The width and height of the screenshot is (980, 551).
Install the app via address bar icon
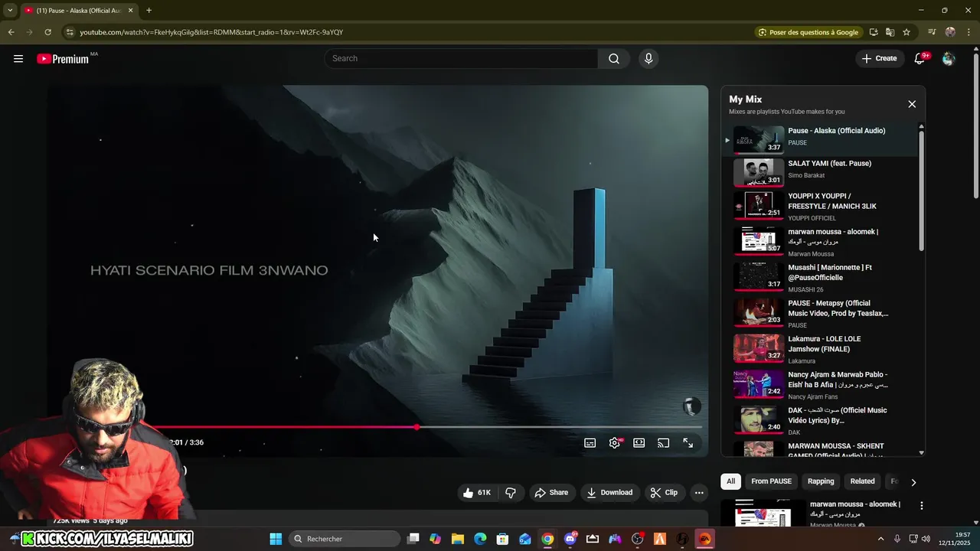pyautogui.click(x=874, y=32)
